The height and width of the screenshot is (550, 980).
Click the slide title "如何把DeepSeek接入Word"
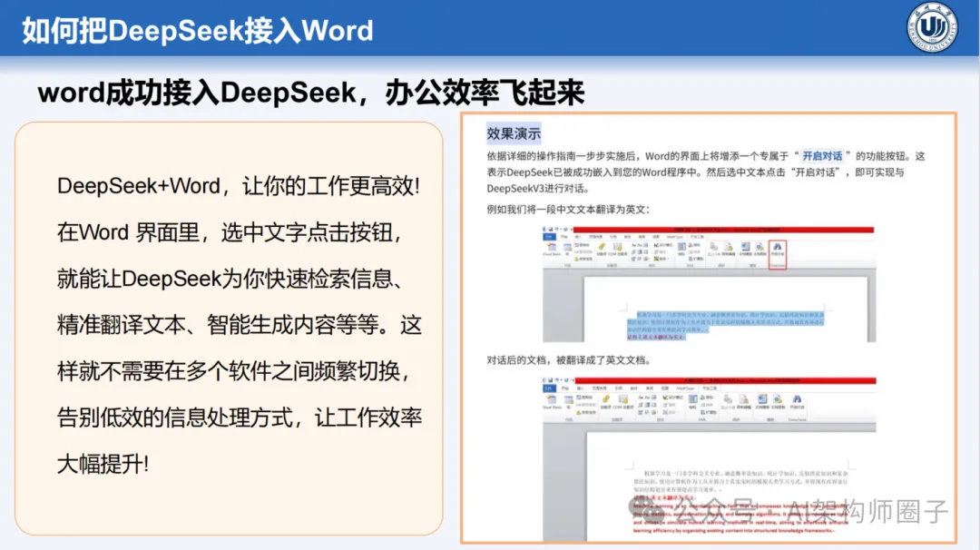[198, 31]
